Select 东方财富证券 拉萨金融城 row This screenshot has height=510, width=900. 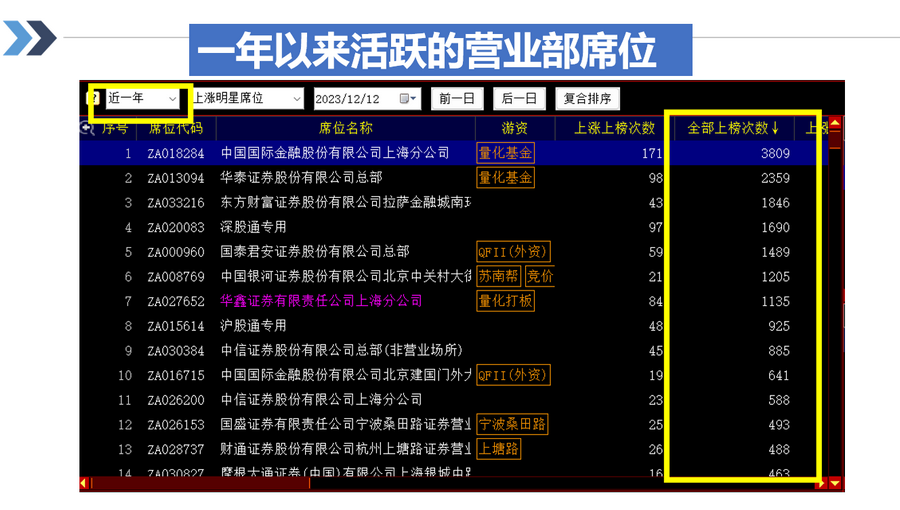tap(453, 203)
